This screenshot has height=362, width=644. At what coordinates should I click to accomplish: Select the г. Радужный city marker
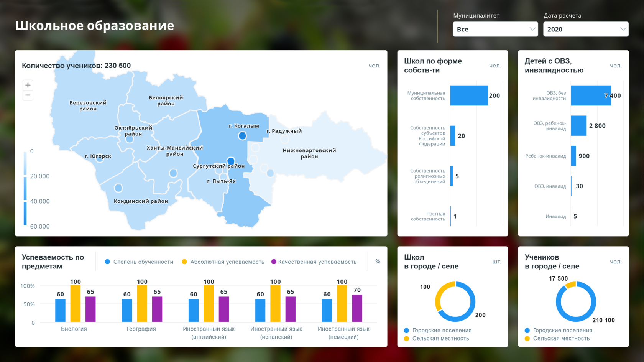[x=284, y=138]
